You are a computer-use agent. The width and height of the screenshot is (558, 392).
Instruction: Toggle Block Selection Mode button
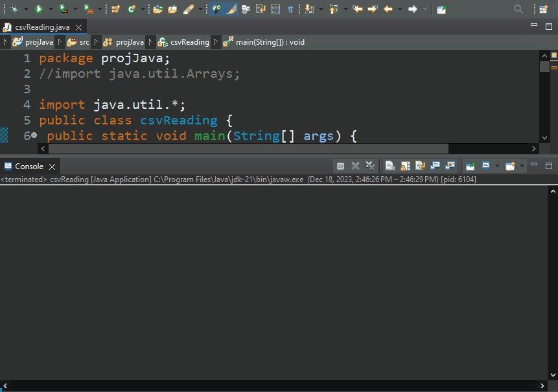point(275,9)
